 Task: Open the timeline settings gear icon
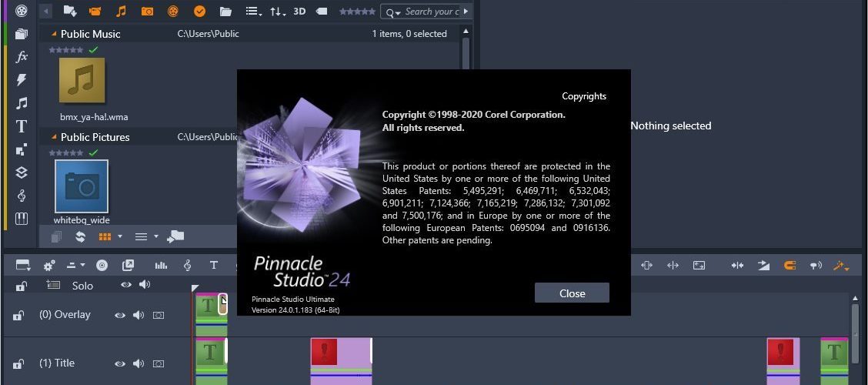(49, 266)
